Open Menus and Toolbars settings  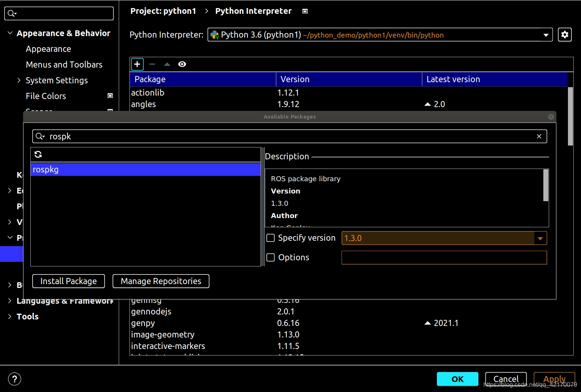click(x=64, y=65)
